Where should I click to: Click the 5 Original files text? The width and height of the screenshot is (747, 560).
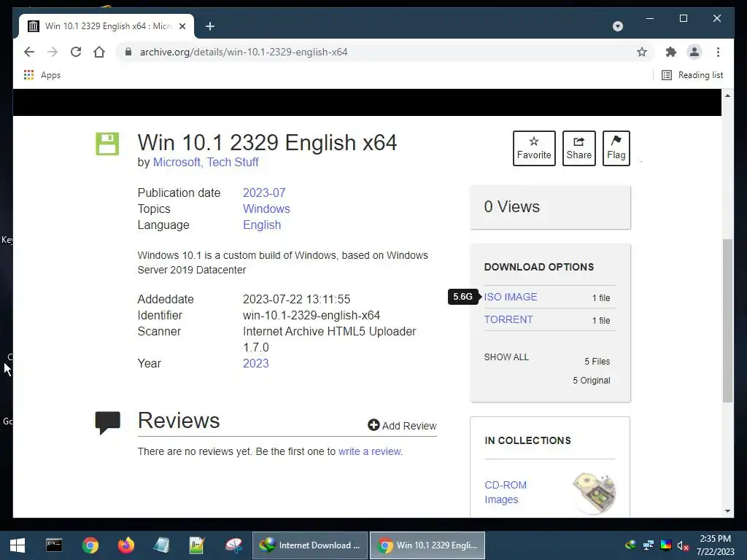591,381
